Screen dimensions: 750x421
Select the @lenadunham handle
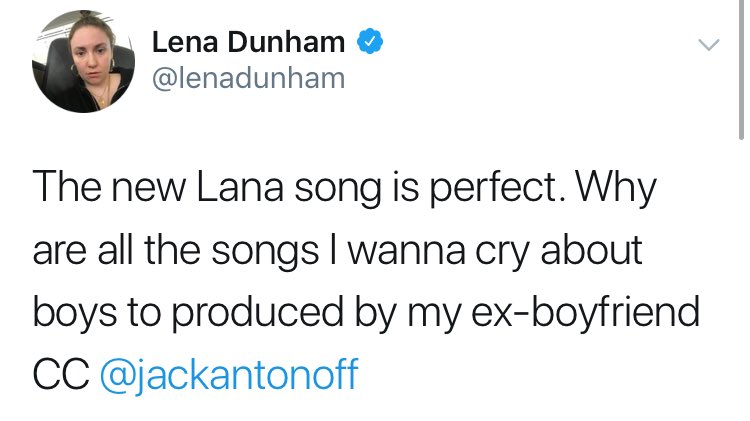pos(247,78)
